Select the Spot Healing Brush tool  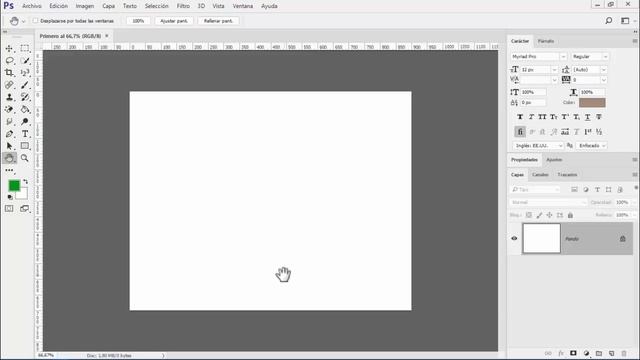pyautogui.click(x=9, y=85)
